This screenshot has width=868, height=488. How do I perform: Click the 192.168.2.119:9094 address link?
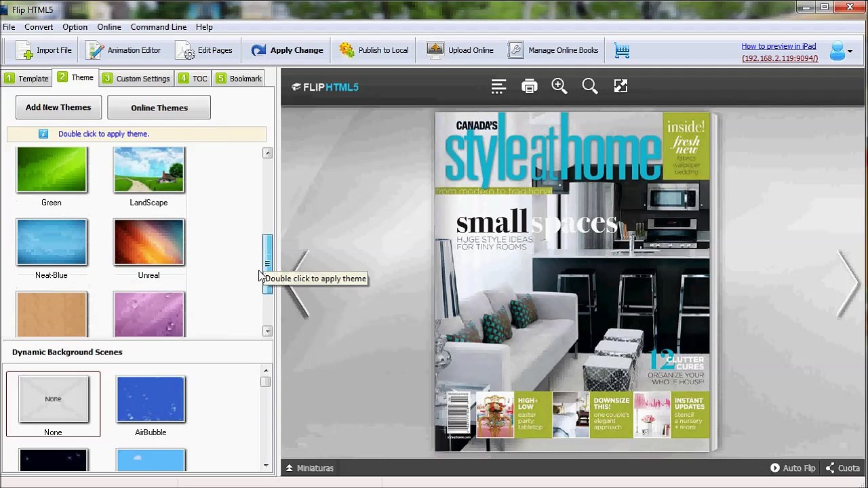coord(780,58)
